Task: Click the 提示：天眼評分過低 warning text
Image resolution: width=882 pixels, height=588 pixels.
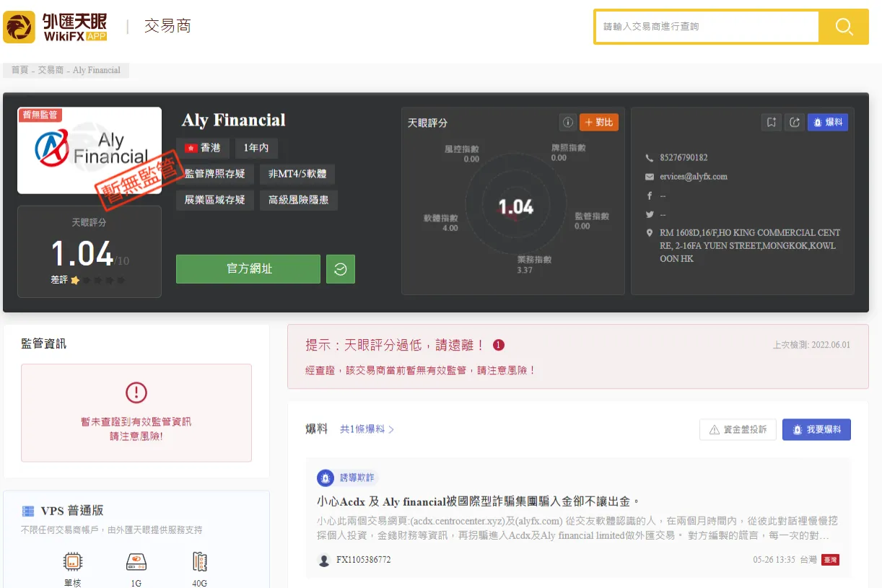Action: 396,345
